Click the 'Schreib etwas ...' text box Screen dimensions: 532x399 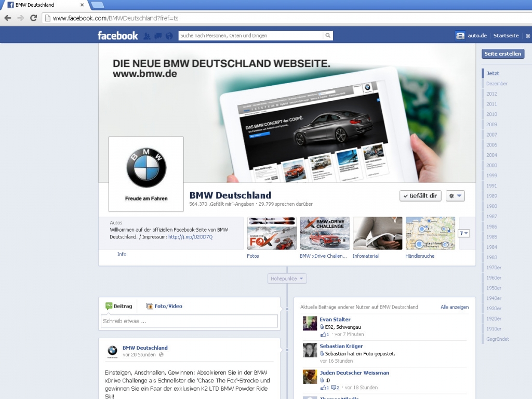189,321
